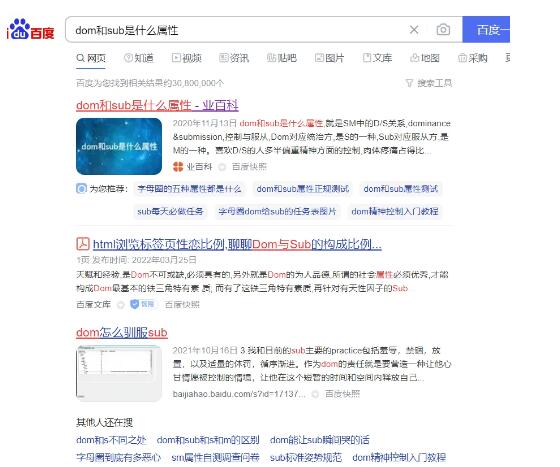Open the 文库 tab
Viewport: 560px width, 467px height.
point(377,58)
